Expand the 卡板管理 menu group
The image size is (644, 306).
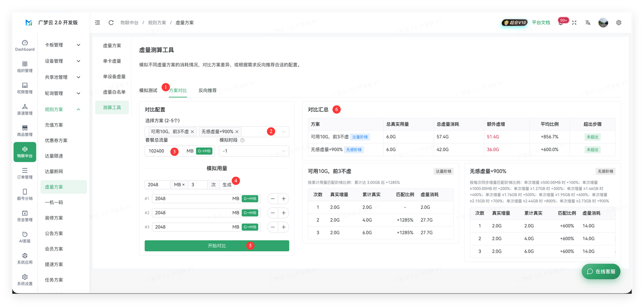63,45
